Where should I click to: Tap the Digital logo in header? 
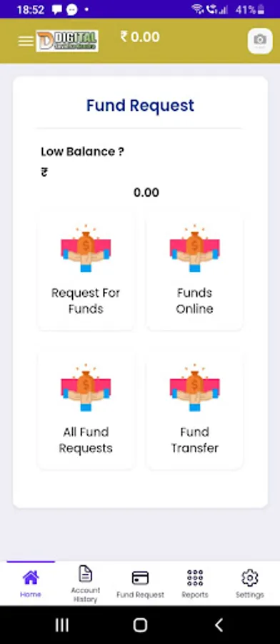[x=67, y=41]
